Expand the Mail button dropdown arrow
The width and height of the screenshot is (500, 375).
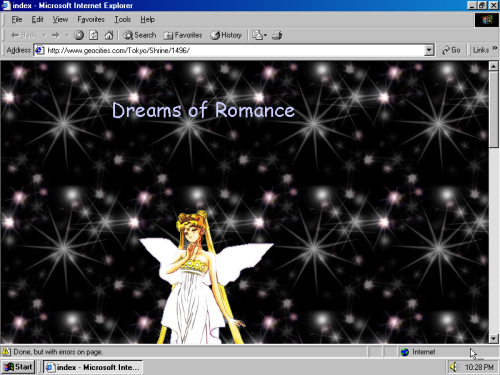(x=265, y=35)
